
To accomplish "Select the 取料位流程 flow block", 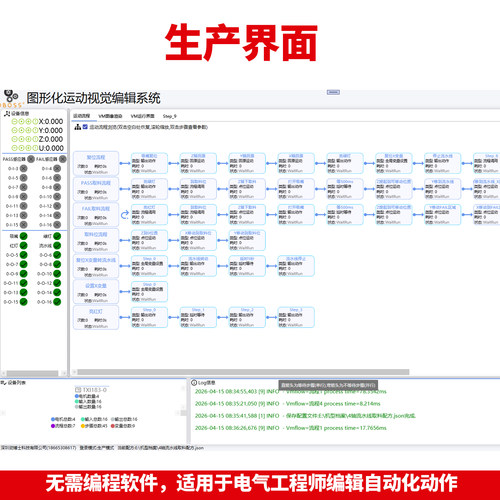I will tap(96, 241).
